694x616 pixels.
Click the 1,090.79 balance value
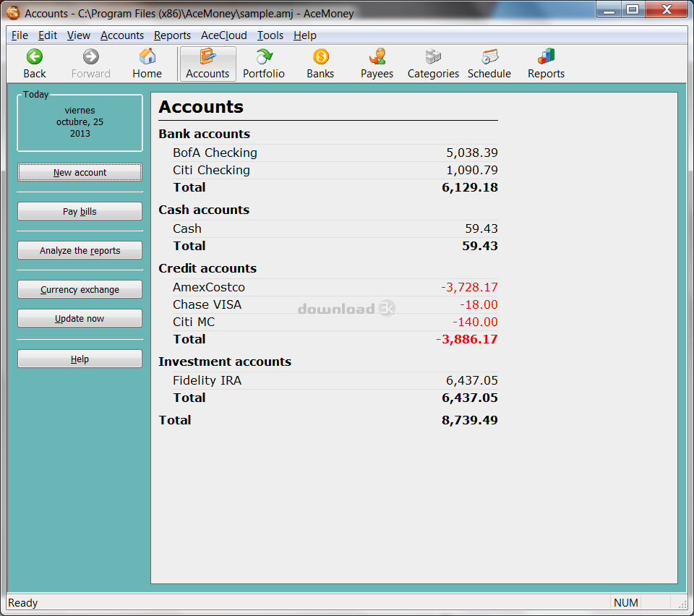pos(472,170)
